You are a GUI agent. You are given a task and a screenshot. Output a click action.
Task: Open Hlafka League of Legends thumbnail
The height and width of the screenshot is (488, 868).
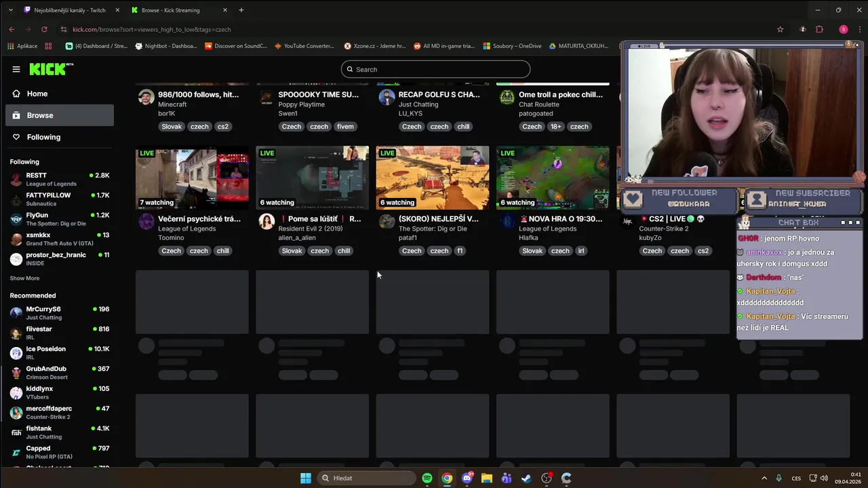(553, 178)
